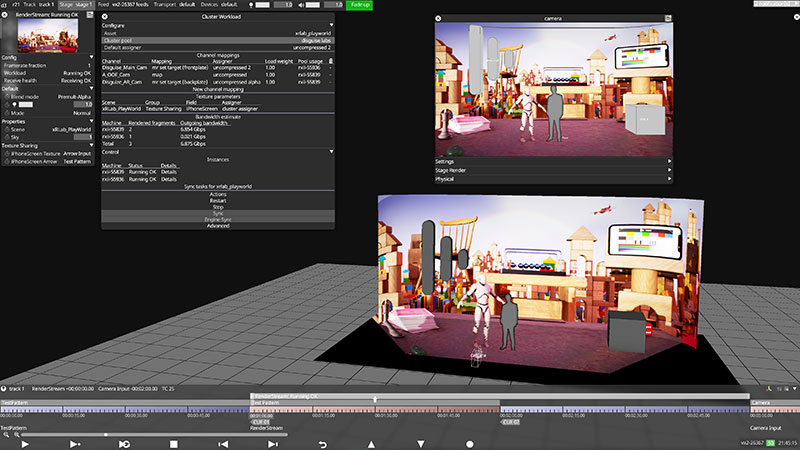Open the Devices default menu
800x450 pixels.
tap(219, 5)
